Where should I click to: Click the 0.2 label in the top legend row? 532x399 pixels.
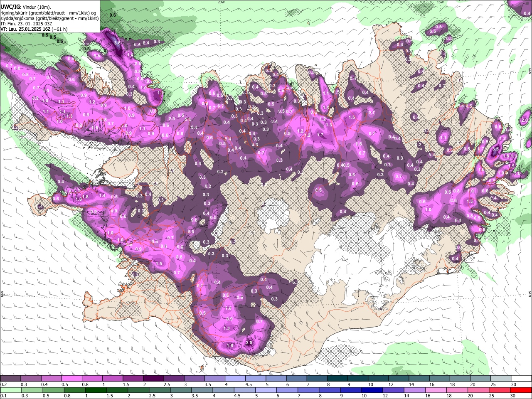coord(3,384)
